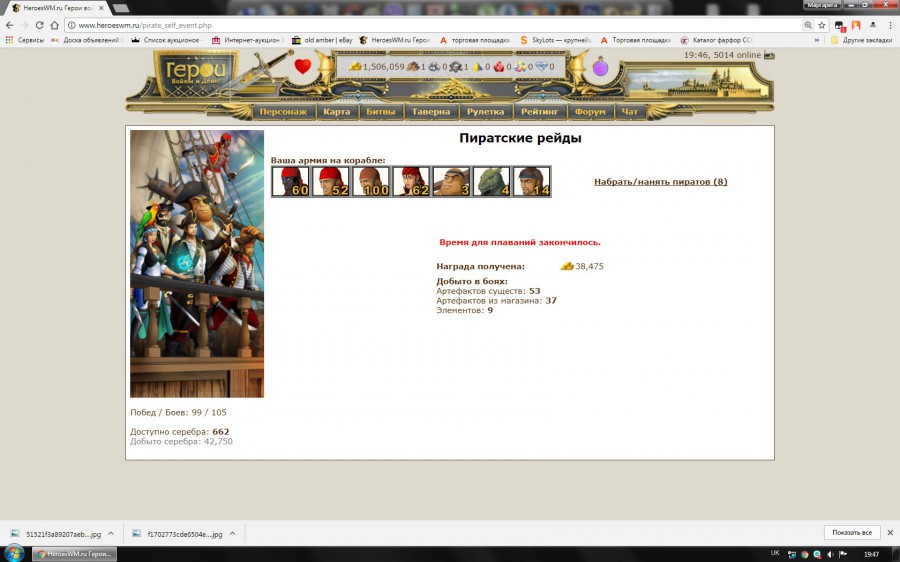Click the 'Время для плаваний закончилось.' text

pos(520,242)
